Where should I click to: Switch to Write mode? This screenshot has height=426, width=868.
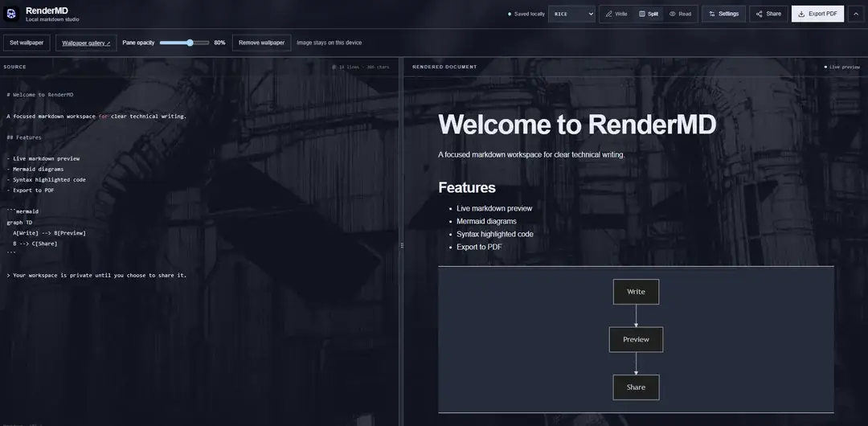pyautogui.click(x=616, y=14)
